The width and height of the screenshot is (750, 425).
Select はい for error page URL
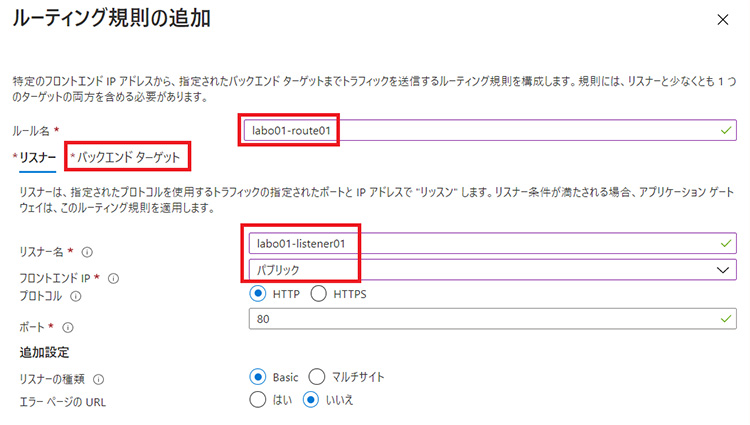click(x=257, y=399)
